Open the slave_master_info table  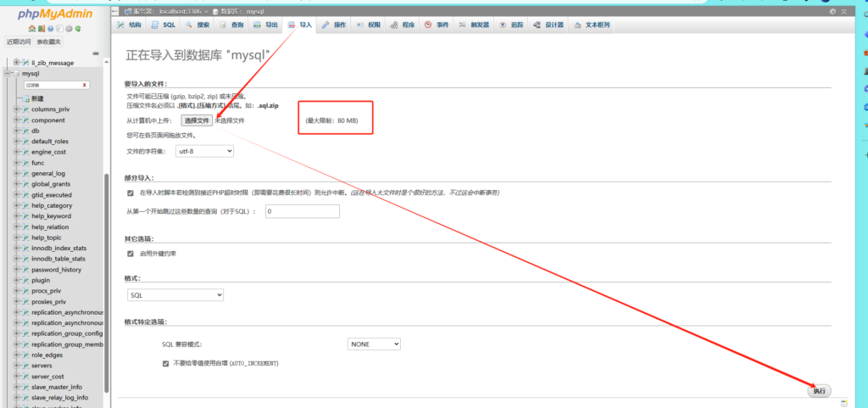(x=57, y=387)
